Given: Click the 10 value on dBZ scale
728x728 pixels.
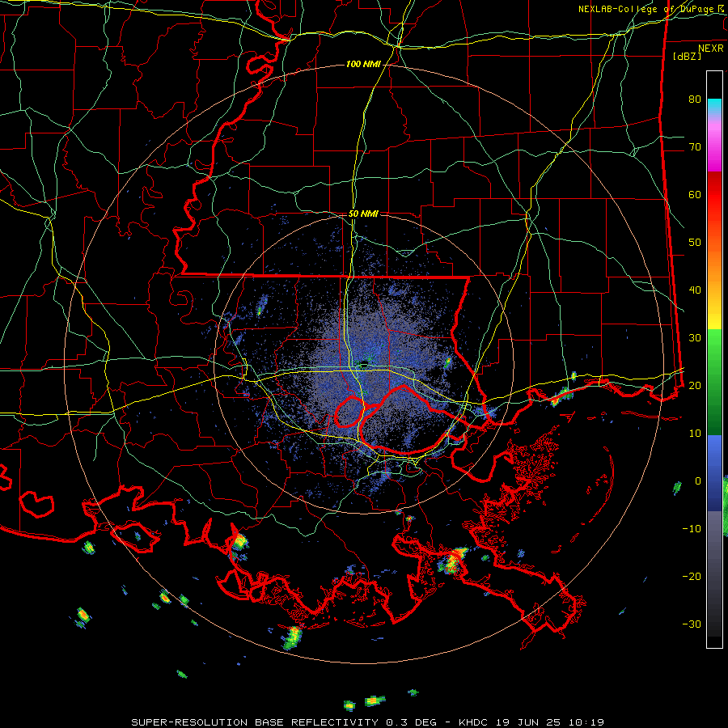Looking at the screenshot, I should pos(695,434).
